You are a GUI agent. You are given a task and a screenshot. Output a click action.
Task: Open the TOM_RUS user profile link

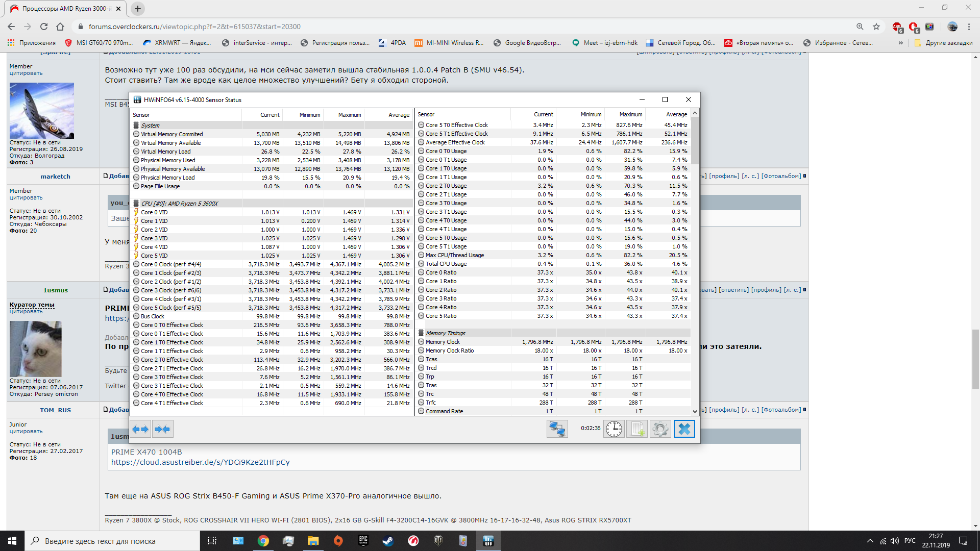55,410
